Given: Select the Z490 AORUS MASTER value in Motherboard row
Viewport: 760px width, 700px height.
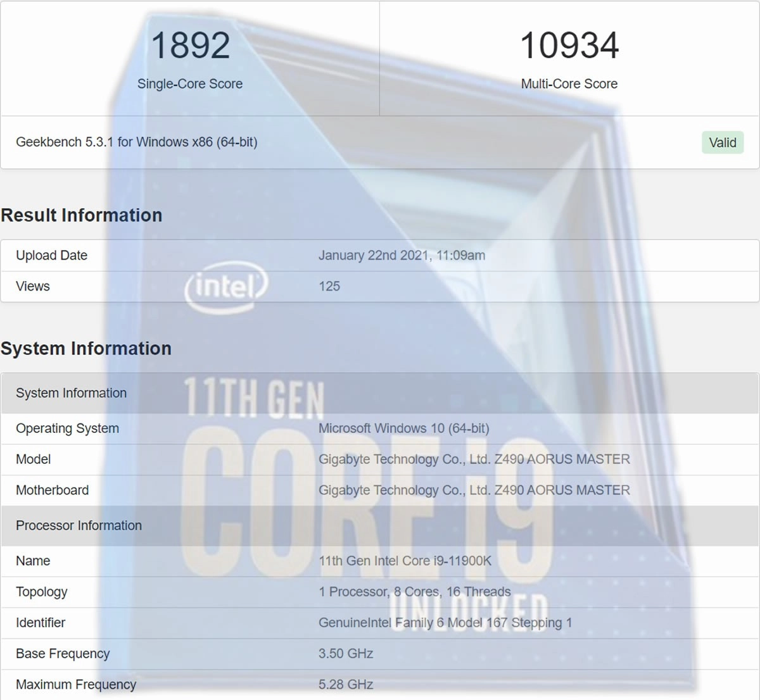Looking at the screenshot, I should pyautogui.click(x=474, y=491).
